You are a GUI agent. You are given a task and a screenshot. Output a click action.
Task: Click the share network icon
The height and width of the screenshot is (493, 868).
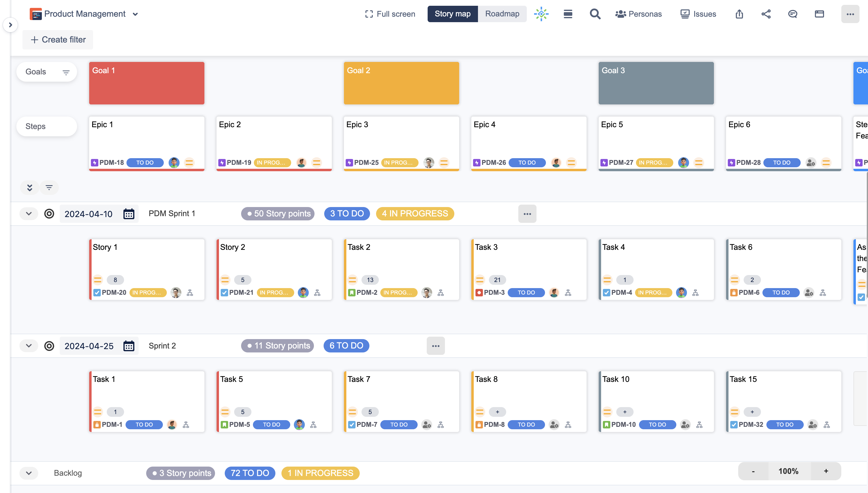coord(766,14)
